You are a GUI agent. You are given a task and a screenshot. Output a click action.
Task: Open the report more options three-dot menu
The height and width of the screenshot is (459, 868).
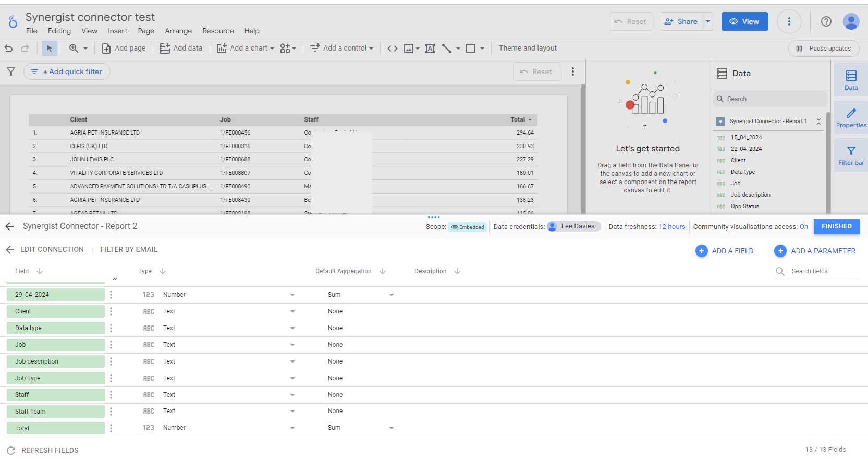click(789, 21)
